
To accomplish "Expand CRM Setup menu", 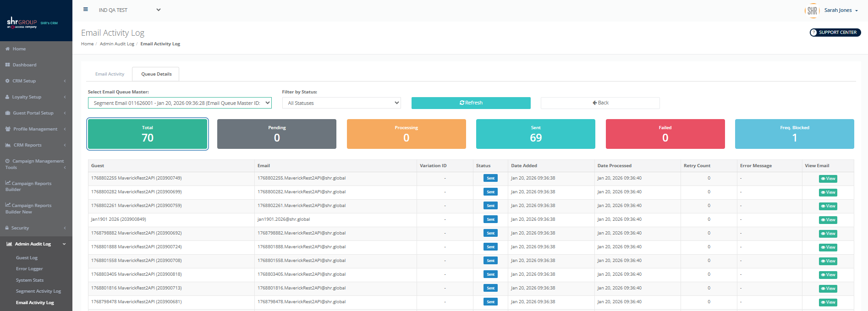I will pos(36,81).
